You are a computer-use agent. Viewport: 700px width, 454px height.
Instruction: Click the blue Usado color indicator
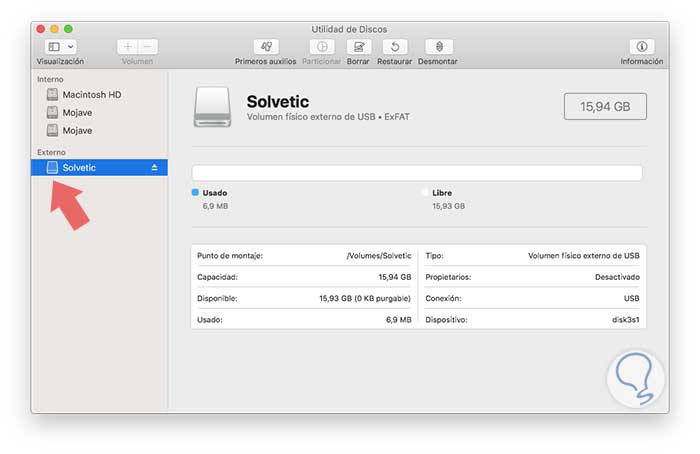[x=195, y=192]
